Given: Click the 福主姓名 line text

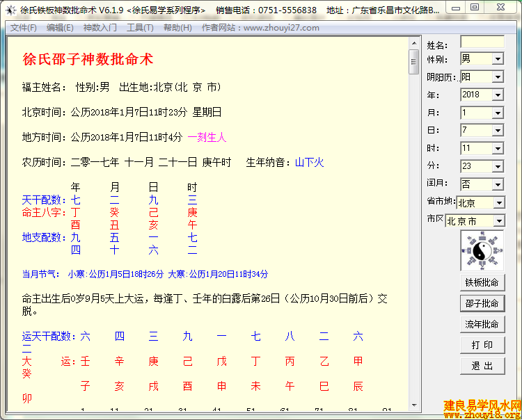Looking at the screenshot, I should click(x=121, y=87).
